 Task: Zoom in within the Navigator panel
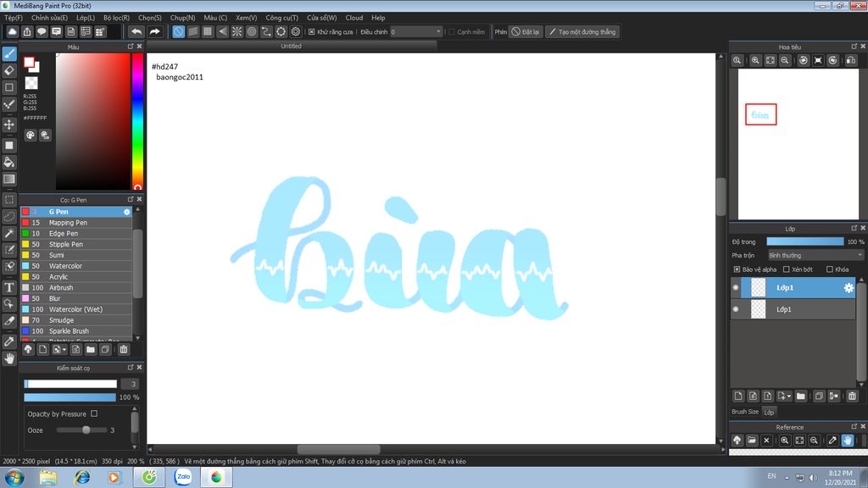coord(755,60)
